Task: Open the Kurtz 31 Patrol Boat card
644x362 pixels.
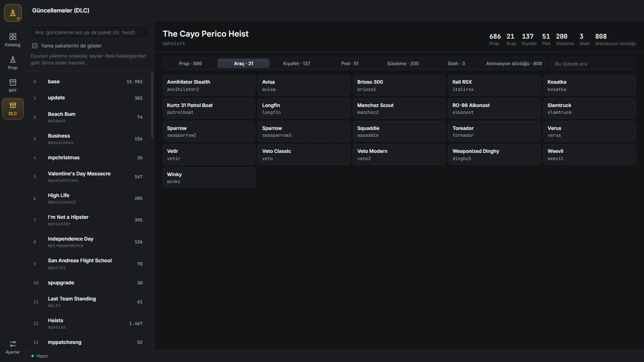Action: click(208, 108)
